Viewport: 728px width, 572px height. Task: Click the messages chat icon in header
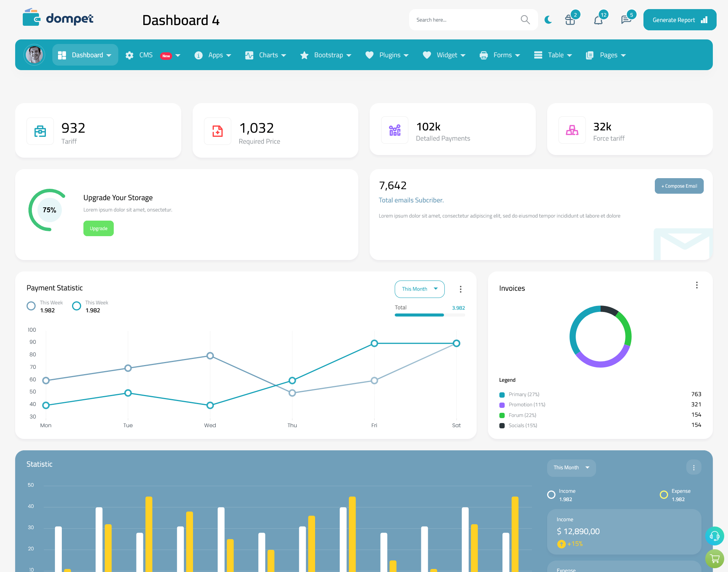[x=626, y=19]
